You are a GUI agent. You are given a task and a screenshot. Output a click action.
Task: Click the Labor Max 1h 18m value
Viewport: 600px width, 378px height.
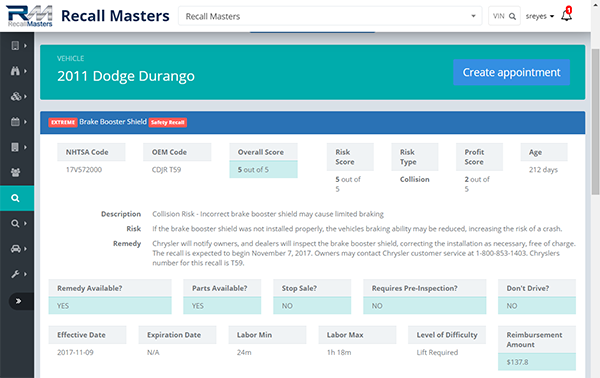[x=339, y=352]
